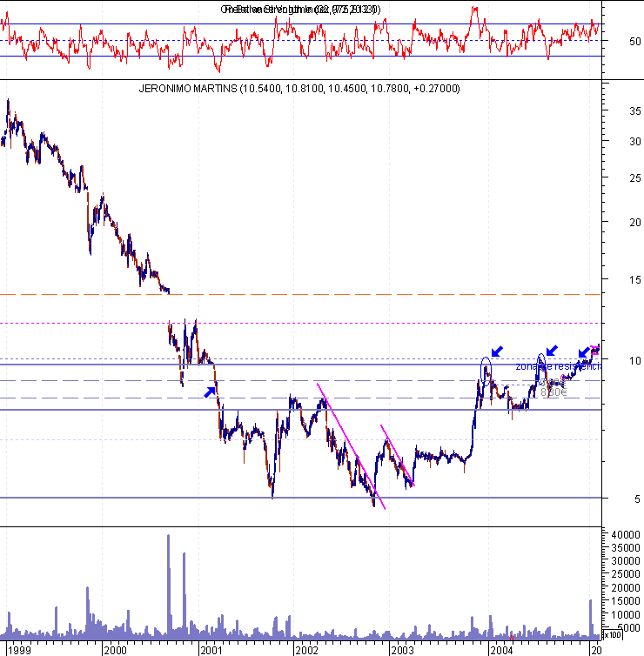This screenshot has width=644, height=656.
Task: Select the 50 level label on RSI axis
Action: click(x=634, y=42)
